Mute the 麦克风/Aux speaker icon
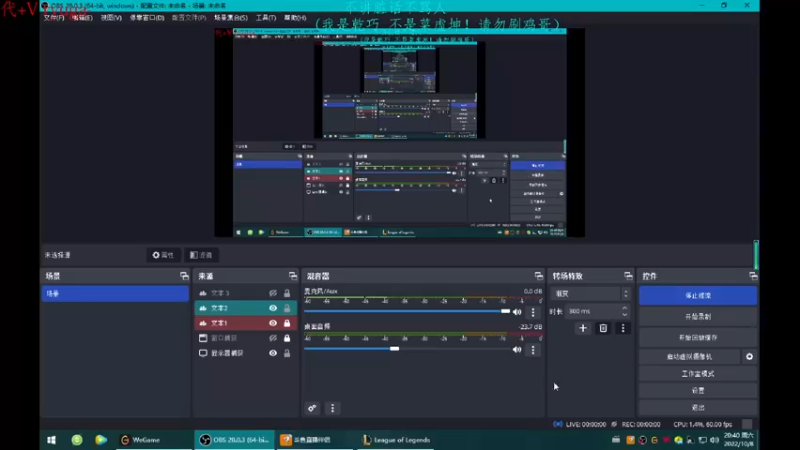This screenshot has height=450, width=800. click(x=517, y=312)
